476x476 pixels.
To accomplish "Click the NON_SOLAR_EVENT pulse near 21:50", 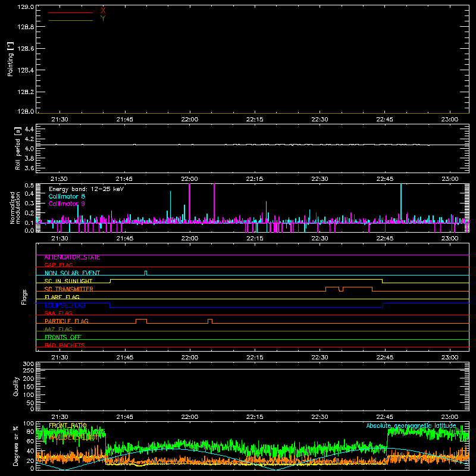I will point(146,273).
